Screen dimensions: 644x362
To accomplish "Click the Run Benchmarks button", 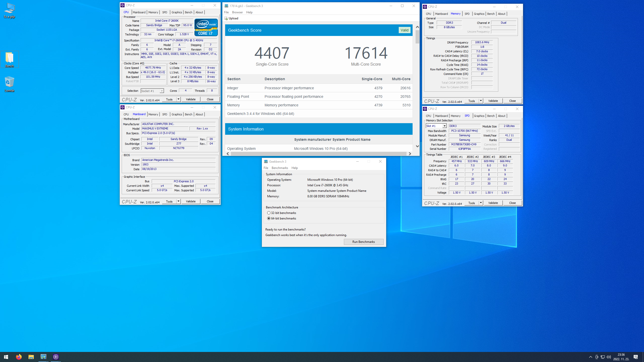I will click(364, 242).
